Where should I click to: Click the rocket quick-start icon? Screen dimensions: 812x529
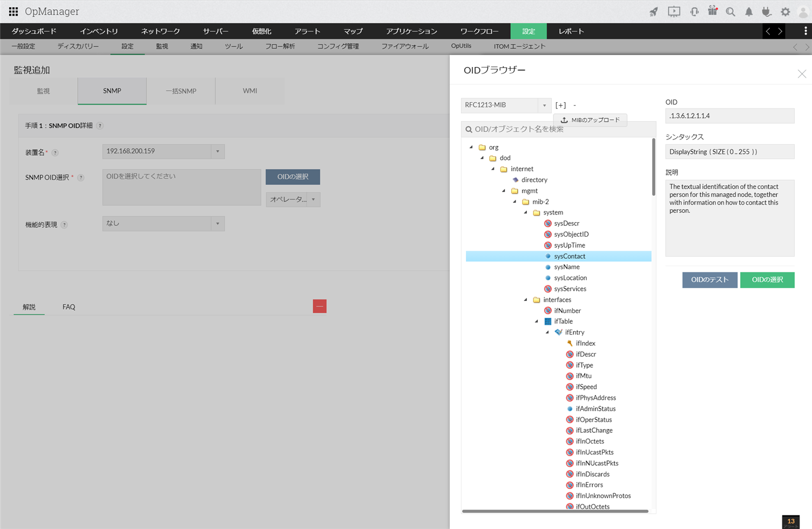[654, 12]
